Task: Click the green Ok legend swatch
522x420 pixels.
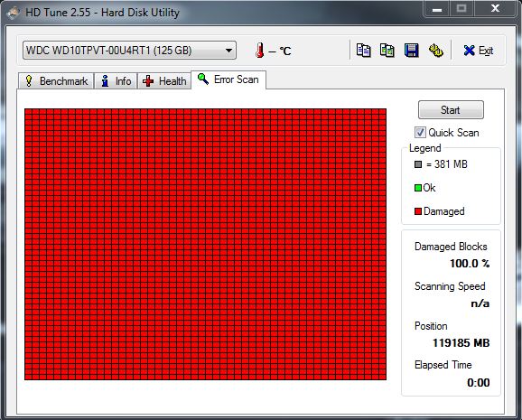Action: point(418,188)
